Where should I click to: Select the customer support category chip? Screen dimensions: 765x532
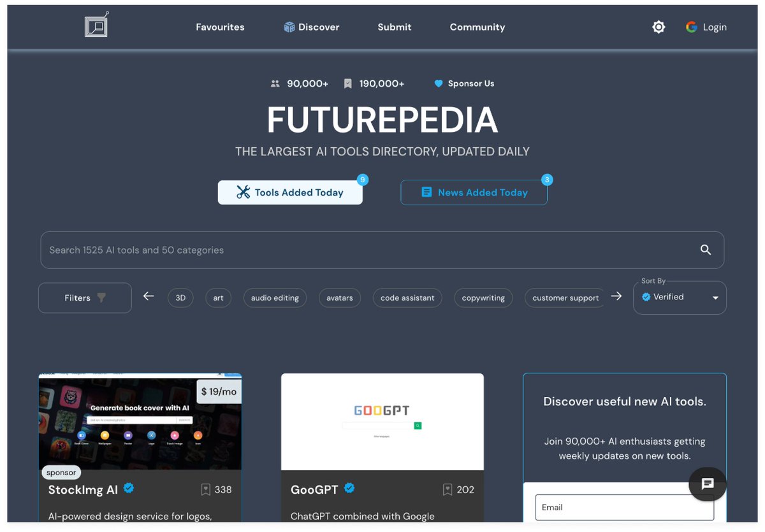click(565, 298)
